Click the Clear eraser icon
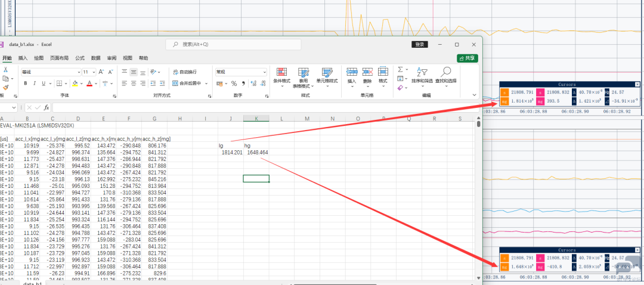This screenshot has width=644, height=285. (401, 88)
